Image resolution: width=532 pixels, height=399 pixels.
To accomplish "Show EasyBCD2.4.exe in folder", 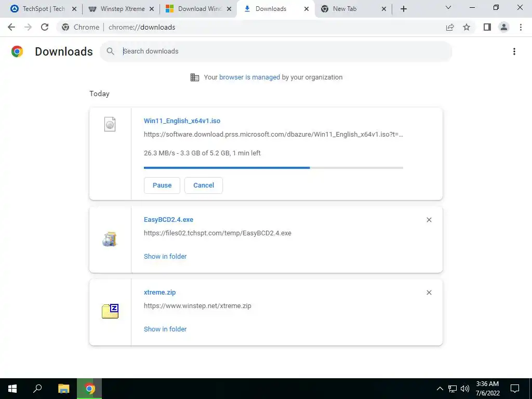I will pos(165,257).
